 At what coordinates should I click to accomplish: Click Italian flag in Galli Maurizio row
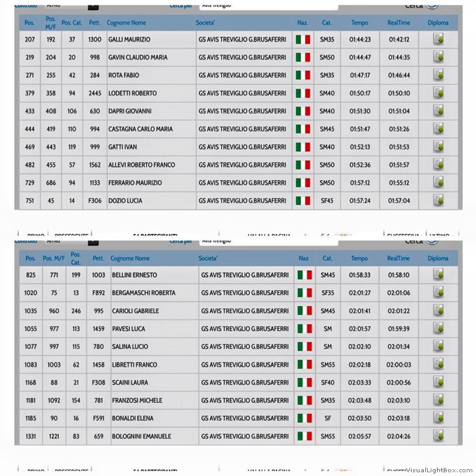(x=303, y=40)
